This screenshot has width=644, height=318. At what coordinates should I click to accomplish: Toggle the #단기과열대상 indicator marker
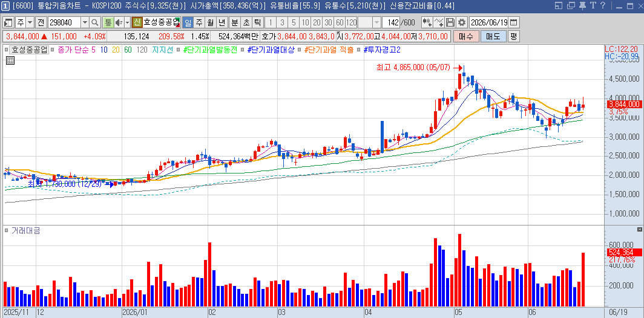(243, 50)
